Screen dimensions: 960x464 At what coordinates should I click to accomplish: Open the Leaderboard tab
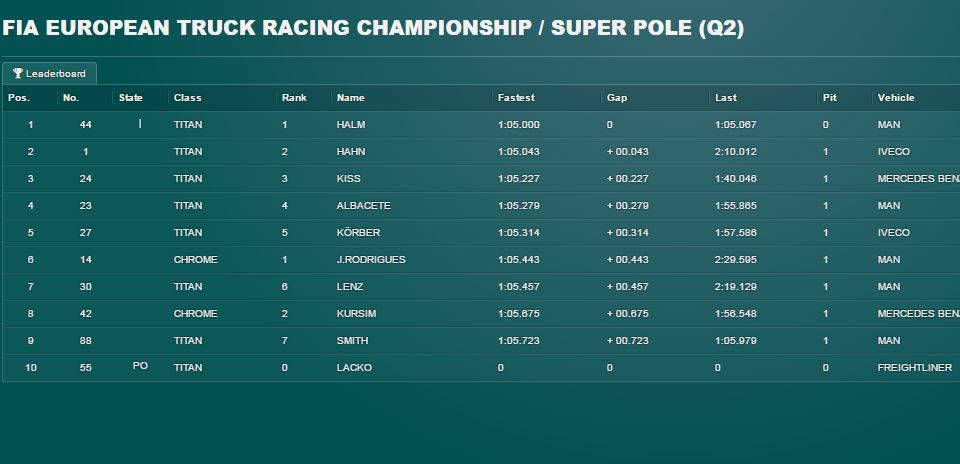[x=49, y=73]
